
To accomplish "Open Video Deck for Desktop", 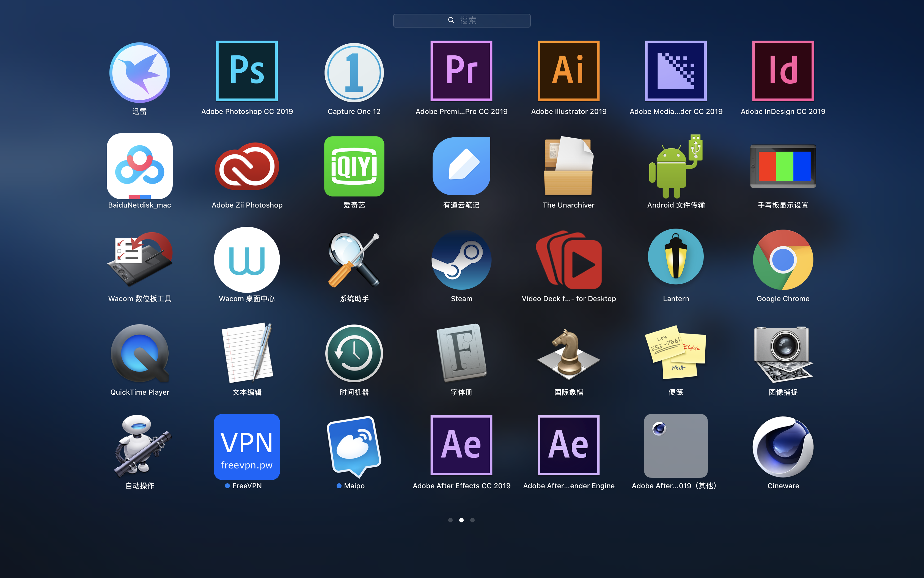I will click(568, 260).
